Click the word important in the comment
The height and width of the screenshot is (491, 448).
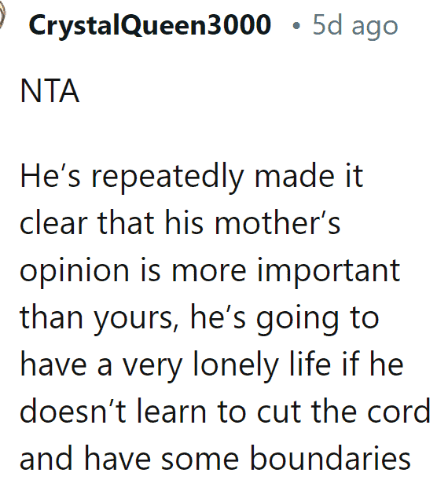tap(329, 271)
